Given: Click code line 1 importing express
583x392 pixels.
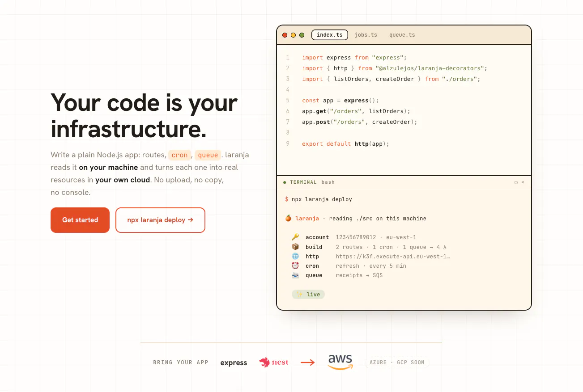Looking at the screenshot, I should pyautogui.click(x=354, y=58).
